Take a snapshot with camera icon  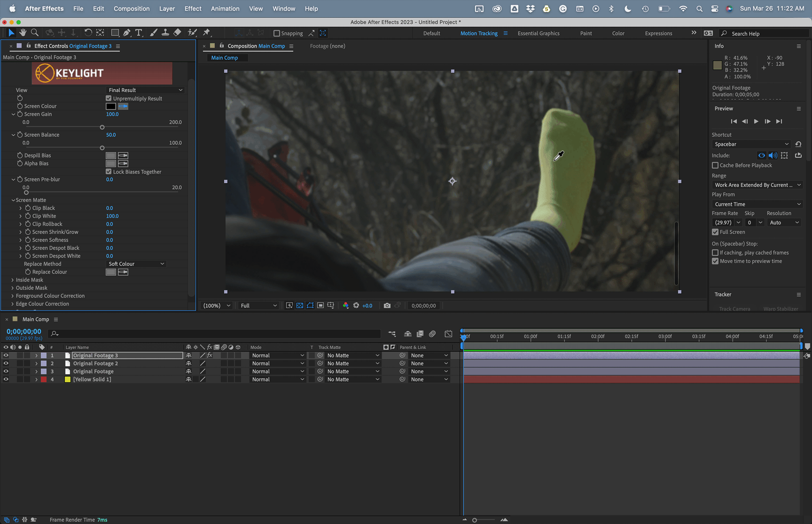tap(387, 306)
